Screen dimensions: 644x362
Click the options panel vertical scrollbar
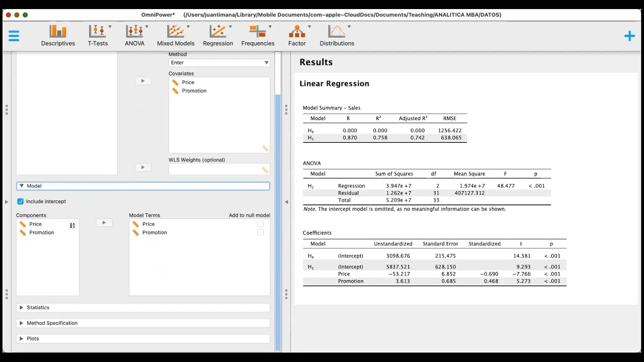click(278, 222)
